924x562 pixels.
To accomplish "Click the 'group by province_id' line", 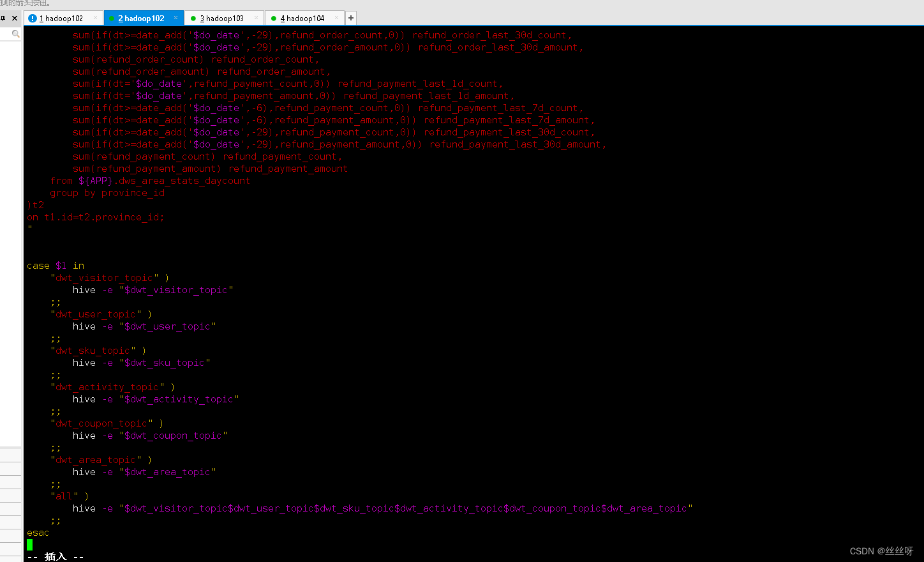I will pos(107,193).
